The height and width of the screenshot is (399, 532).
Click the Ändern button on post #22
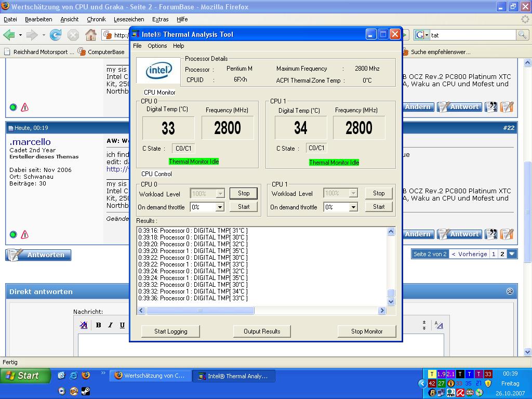(x=418, y=234)
